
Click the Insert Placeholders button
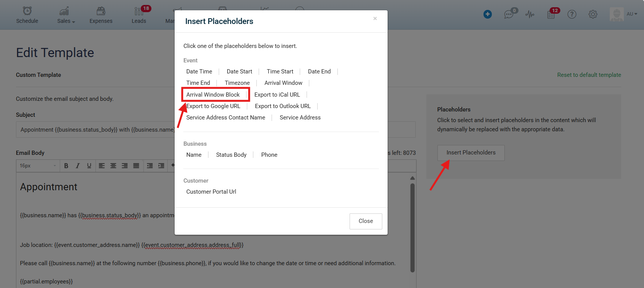[471, 153]
